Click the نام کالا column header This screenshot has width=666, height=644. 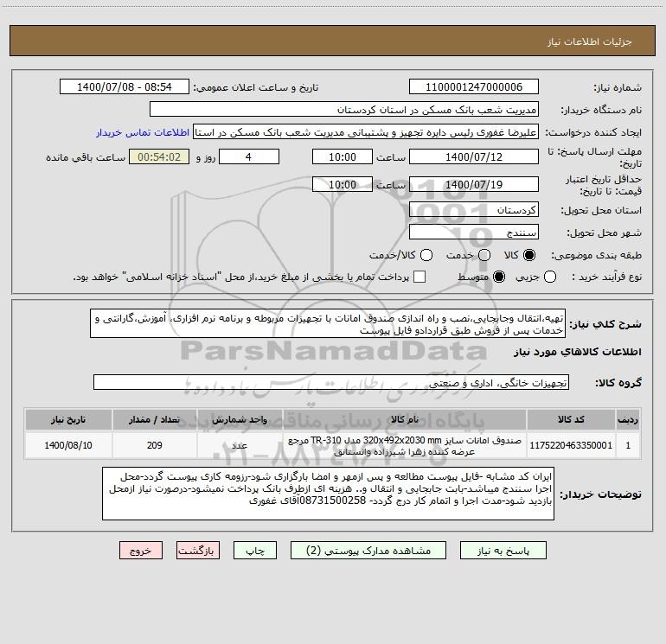pyautogui.click(x=405, y=419)
